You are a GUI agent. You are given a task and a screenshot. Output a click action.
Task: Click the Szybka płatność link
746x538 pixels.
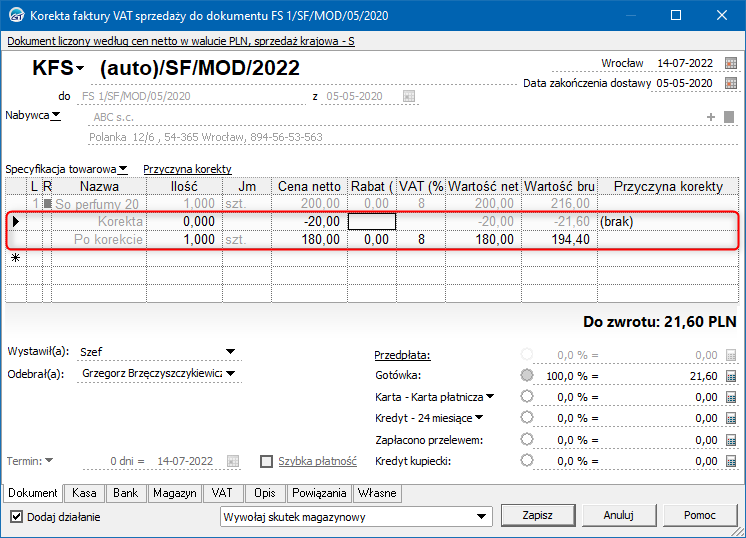(317, 461)
